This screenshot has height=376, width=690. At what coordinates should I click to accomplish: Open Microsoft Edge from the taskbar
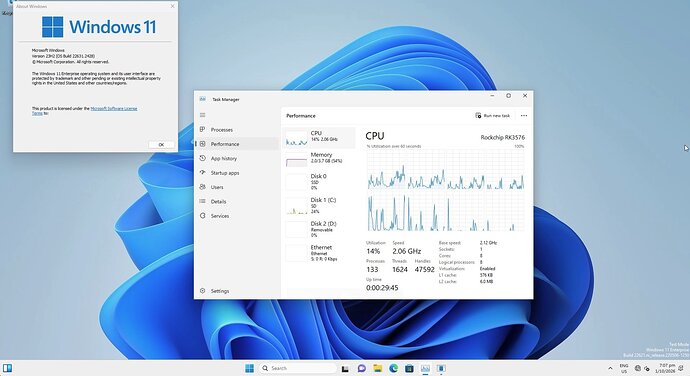(x=393, y=368)
